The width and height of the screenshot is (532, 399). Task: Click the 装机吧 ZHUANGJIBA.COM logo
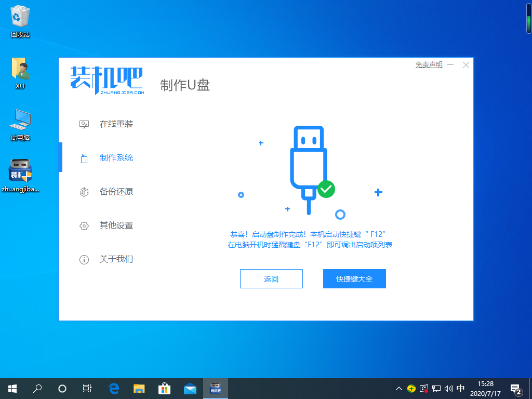point(105,81)
